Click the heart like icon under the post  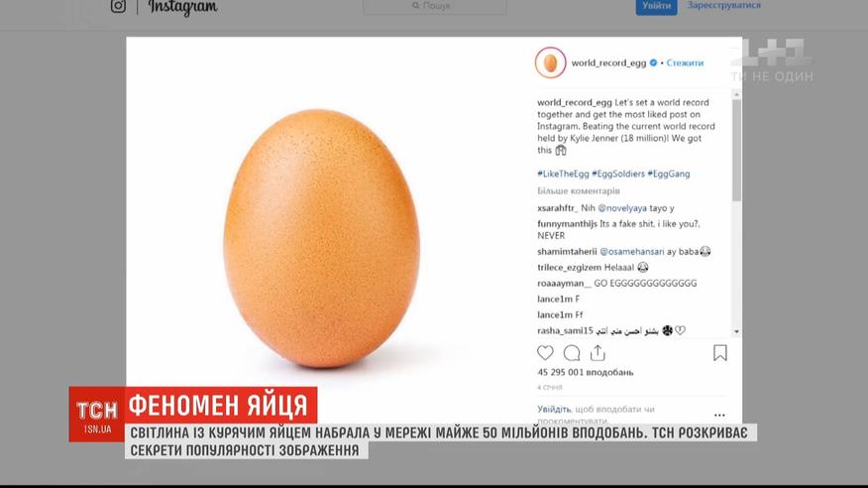(545, 353)
